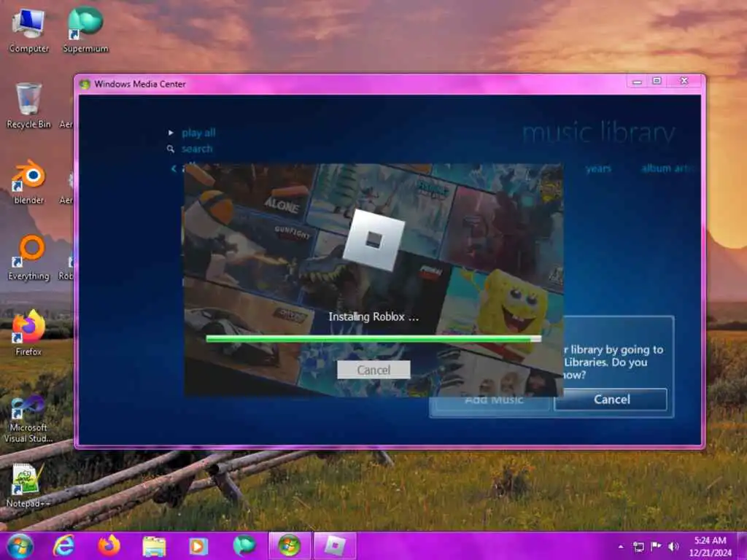Viewport: 747px width, 560px height.
Task: Select the album artist library tab
Action: point(668,168)
